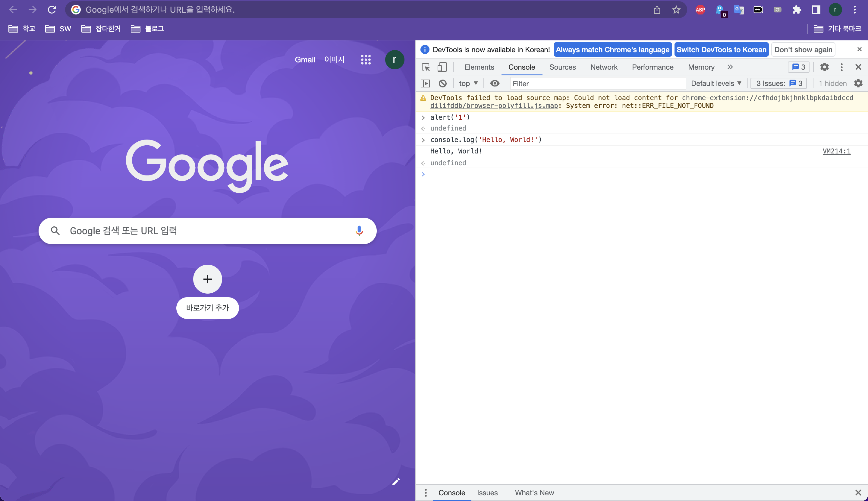Click the customize page pencil icon
This screenshot has height=501, width=868.
(396, 482)
